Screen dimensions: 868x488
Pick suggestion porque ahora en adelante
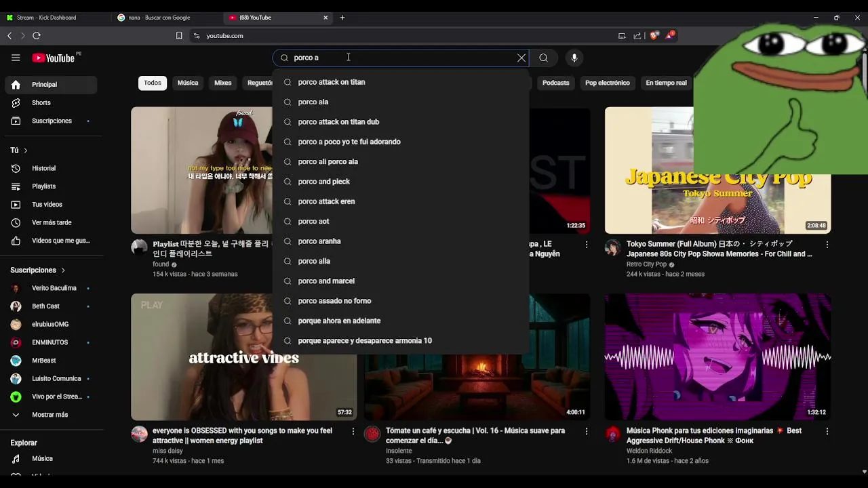point(401,321)
